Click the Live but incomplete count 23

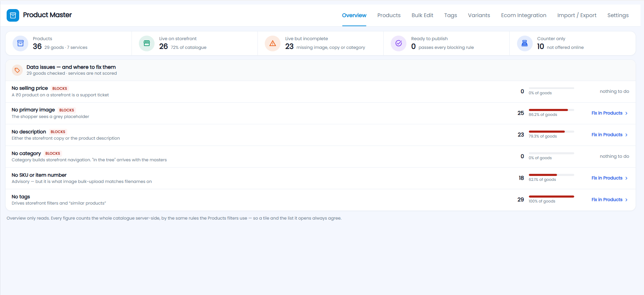tap(289, 46)
